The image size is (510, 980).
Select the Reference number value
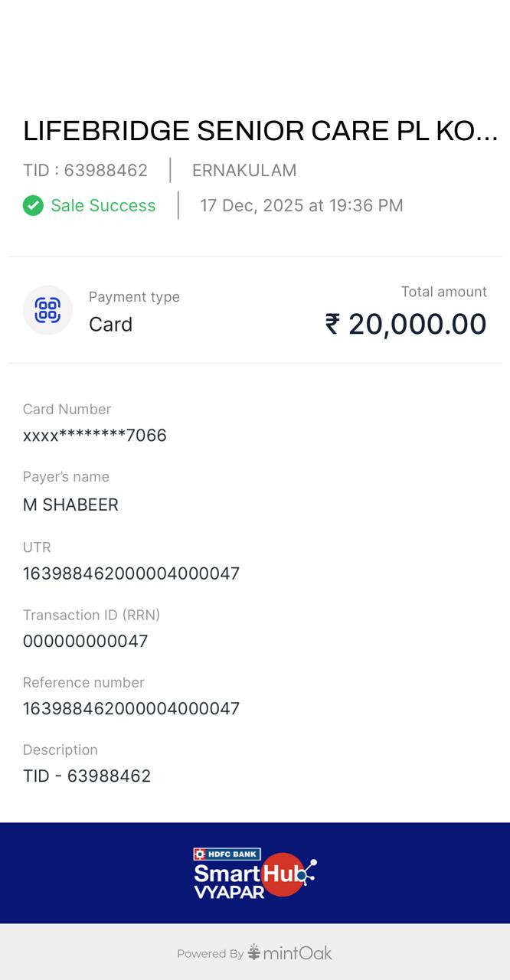131,708
